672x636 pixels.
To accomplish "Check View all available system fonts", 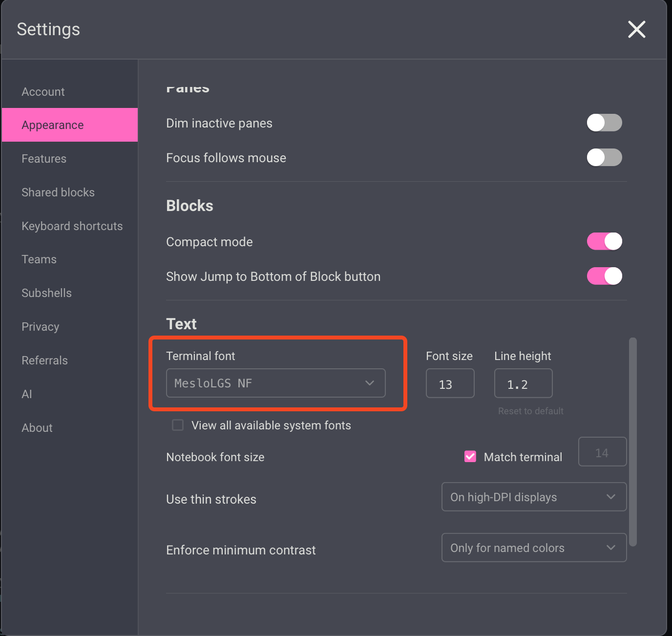I will tap(178, 425).
